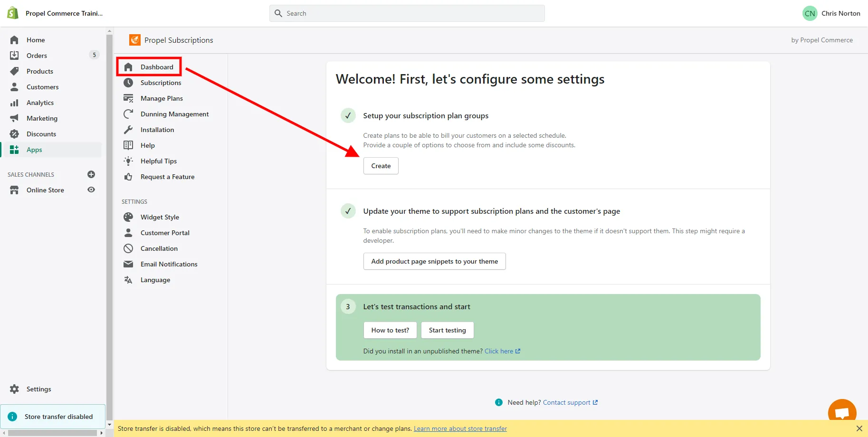Screen dimensions: 868x437
Task: Open the Cancellation settings item
Action: tap(159, 248)
